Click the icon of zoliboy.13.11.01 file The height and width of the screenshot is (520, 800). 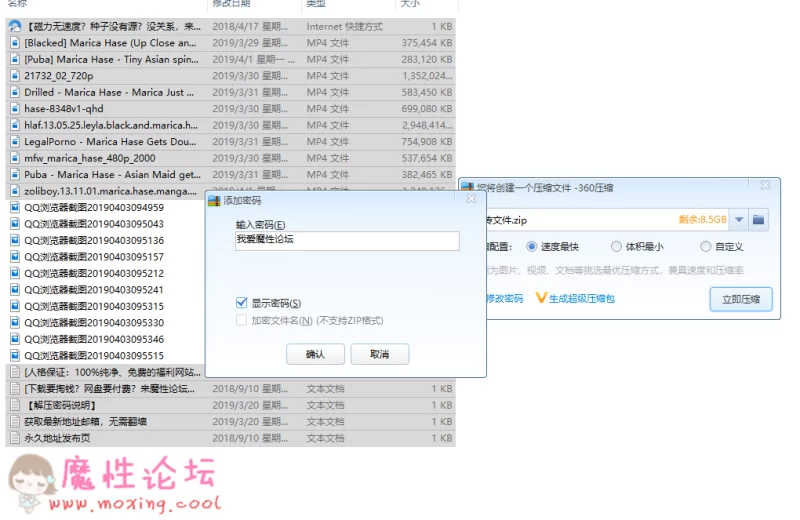coord(15,191)
